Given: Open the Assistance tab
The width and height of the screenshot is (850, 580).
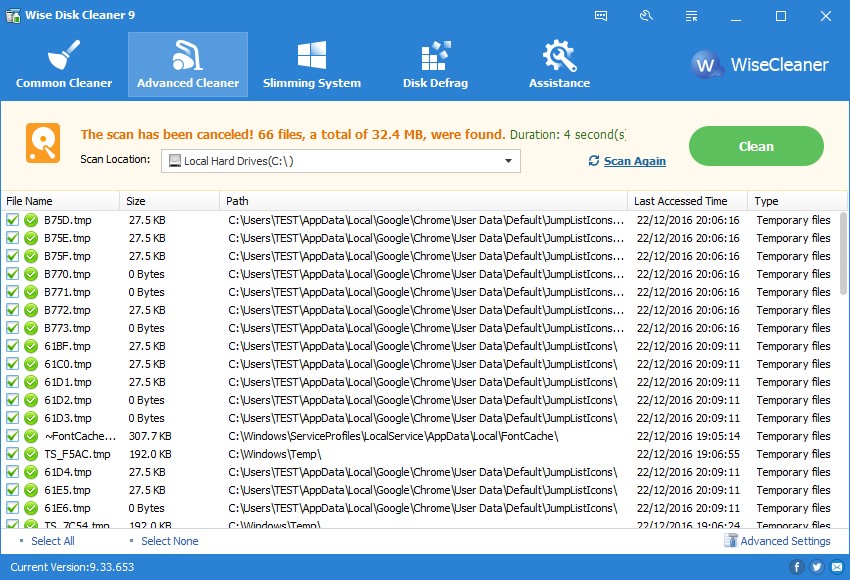Looking at the screenshot, I should [559, 65].
